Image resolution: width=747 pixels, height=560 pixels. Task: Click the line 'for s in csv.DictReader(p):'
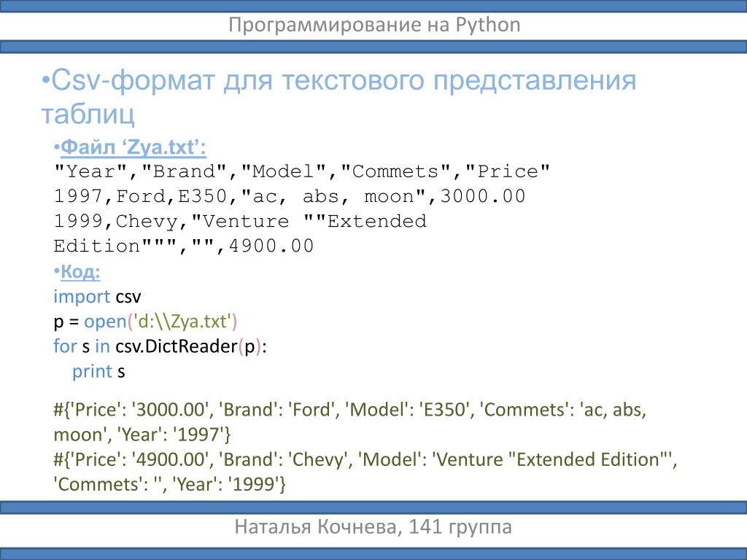160,346
